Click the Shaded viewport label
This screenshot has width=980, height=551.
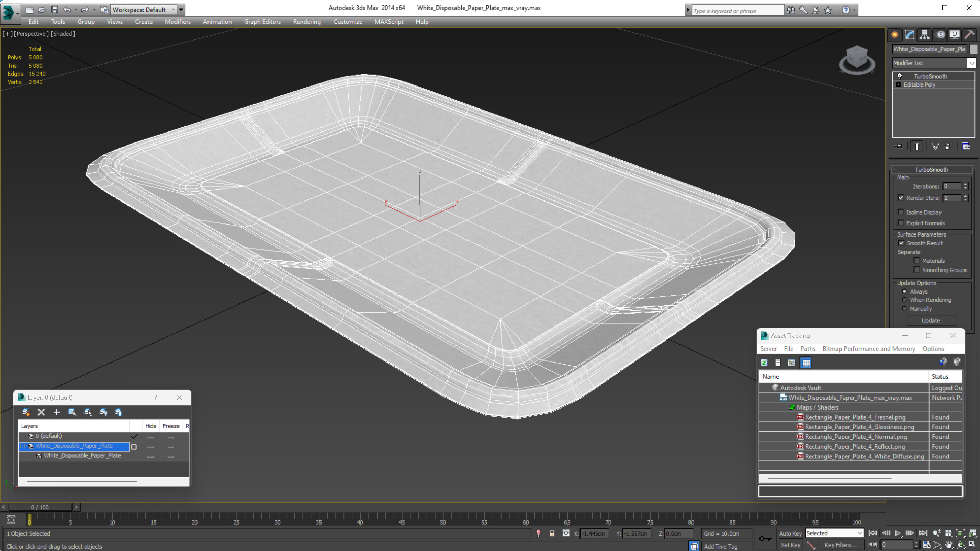click(x=63, y=33)
